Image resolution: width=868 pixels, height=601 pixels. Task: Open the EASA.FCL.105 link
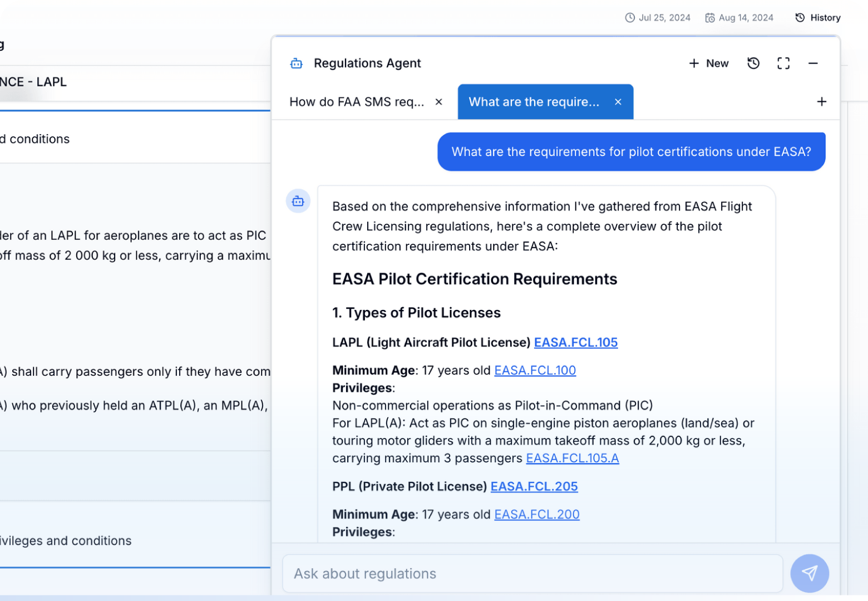[x=575, y=342]
